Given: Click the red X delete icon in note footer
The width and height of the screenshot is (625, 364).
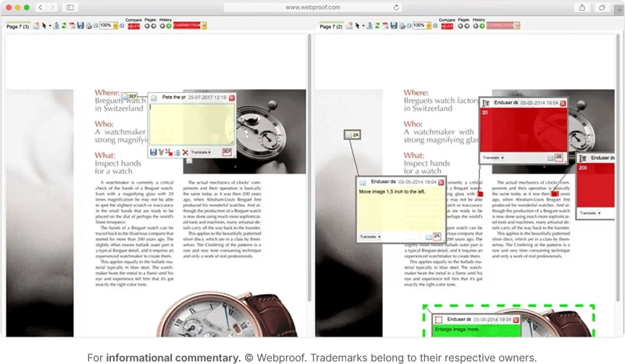Looking at the screenshot, I should coord(185,152).
